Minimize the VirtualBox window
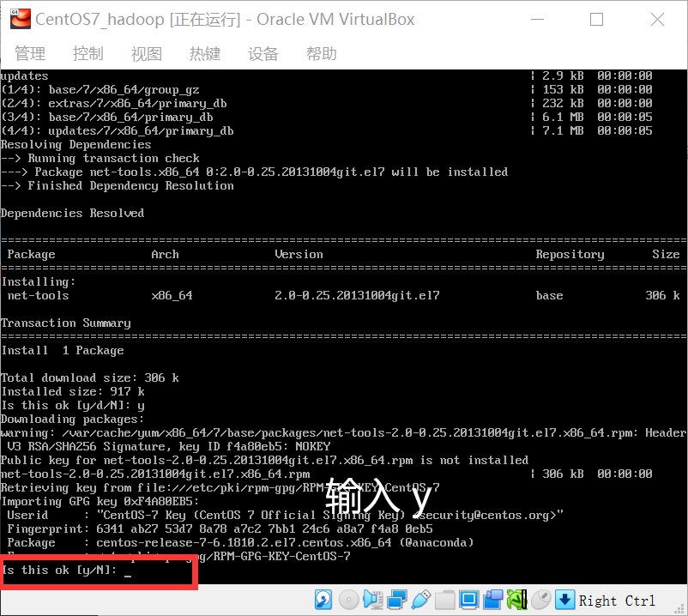Viewport: 688px width, 616px height. point(537,20)
